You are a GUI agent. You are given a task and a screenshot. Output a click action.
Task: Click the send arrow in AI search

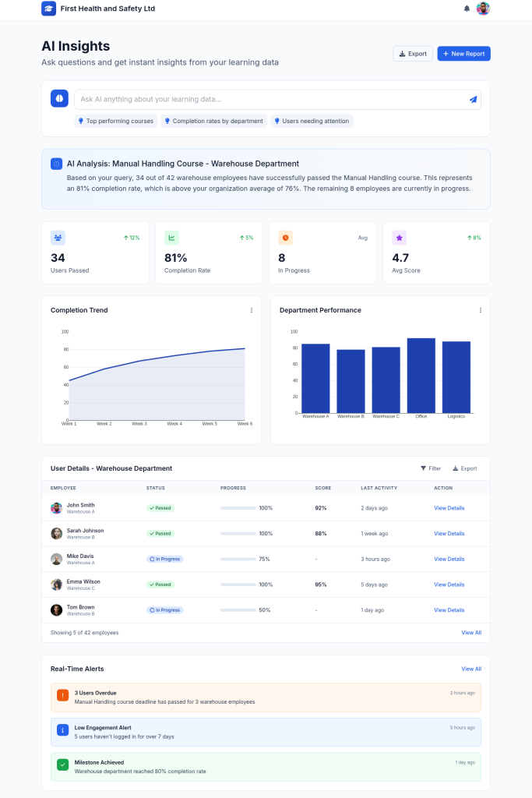(473, 100)
